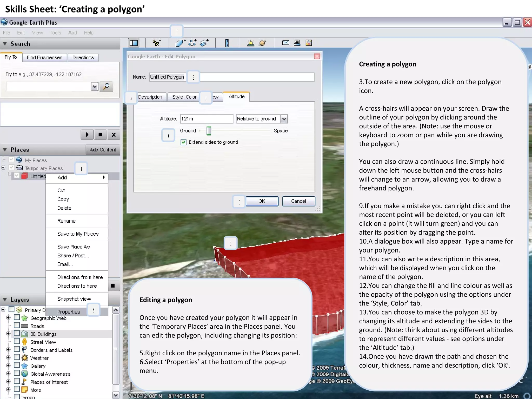Click the Primary Database layers icon
Screen dimensions: 532x399
[19, 310]
